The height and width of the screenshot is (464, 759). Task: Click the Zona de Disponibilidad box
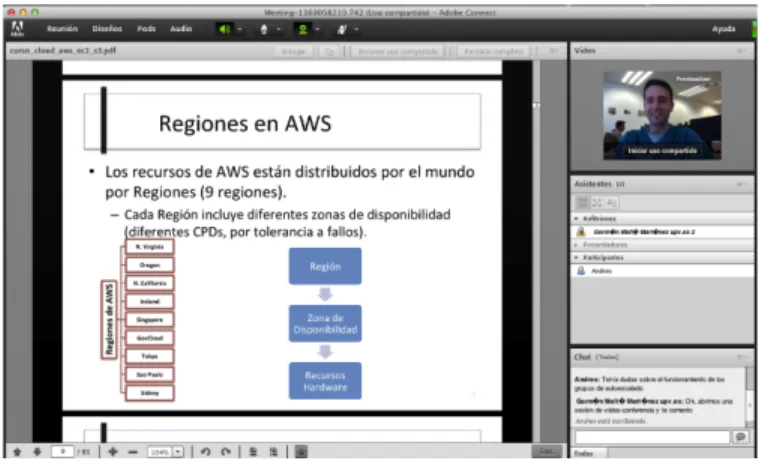(325, 324)
